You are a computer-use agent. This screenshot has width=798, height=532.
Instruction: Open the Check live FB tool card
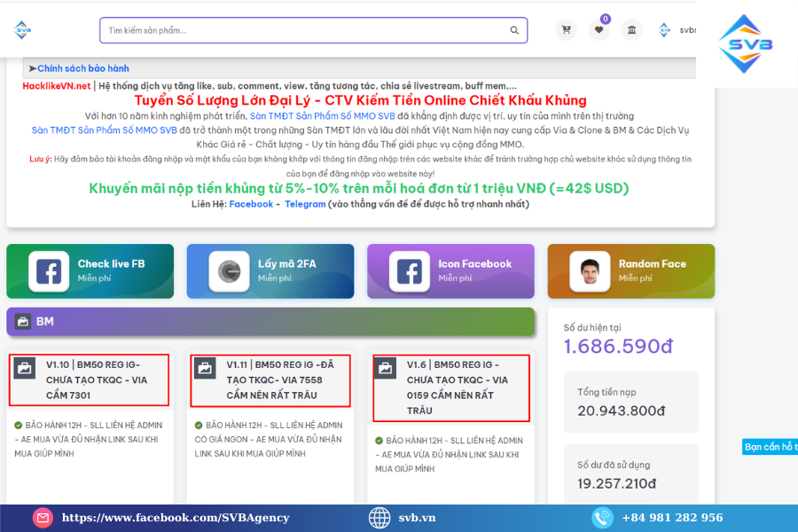tap(90, 271)
